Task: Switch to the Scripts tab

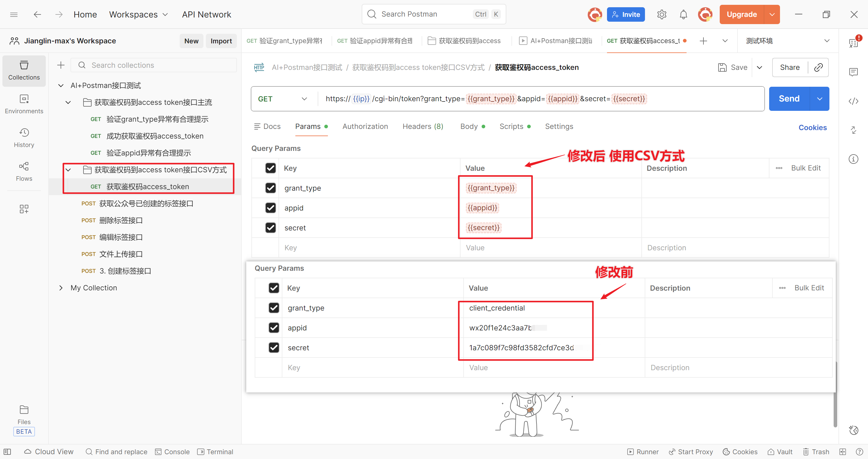Action: (x=515, y=126)
